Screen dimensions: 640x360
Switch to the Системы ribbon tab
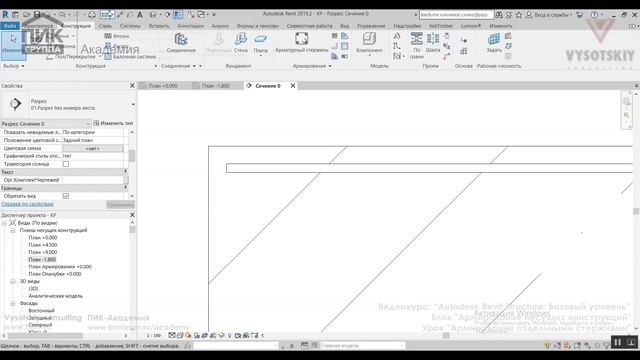[130, 26]
